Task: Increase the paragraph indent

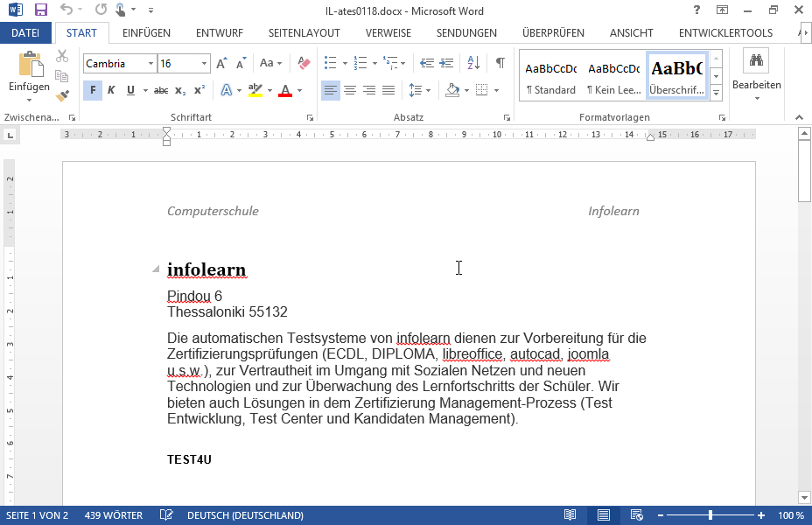Action: tap(446, 63)
